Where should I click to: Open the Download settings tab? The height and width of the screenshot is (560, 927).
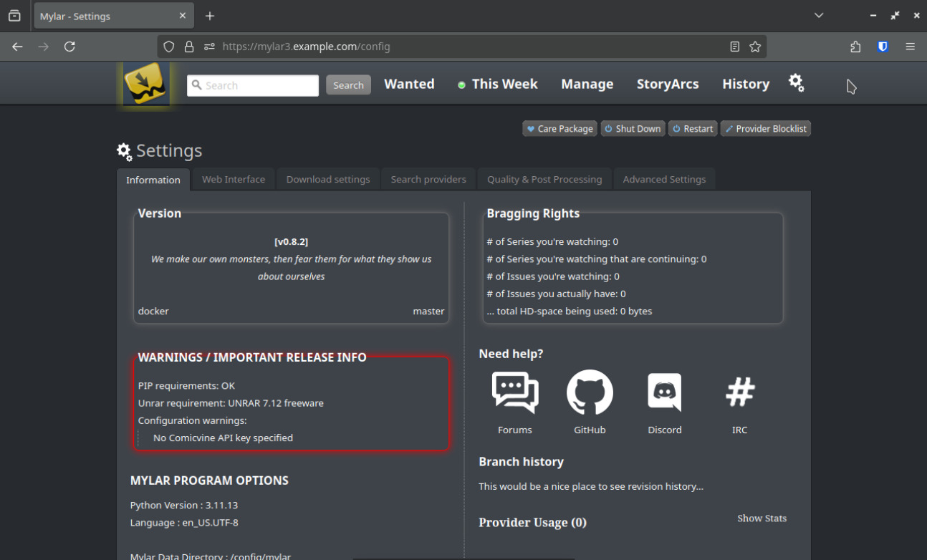pos(328,180)
